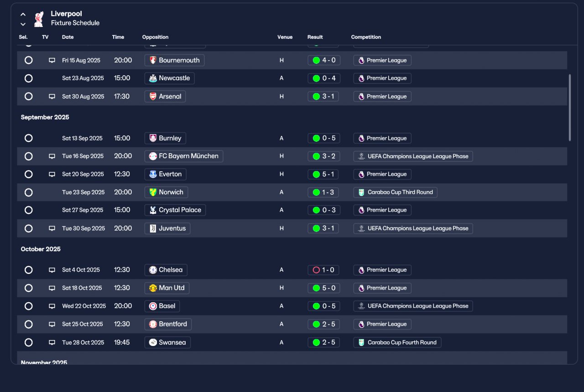Click the October 2025 month heading
584x392 pixels.
coord(41,249)
